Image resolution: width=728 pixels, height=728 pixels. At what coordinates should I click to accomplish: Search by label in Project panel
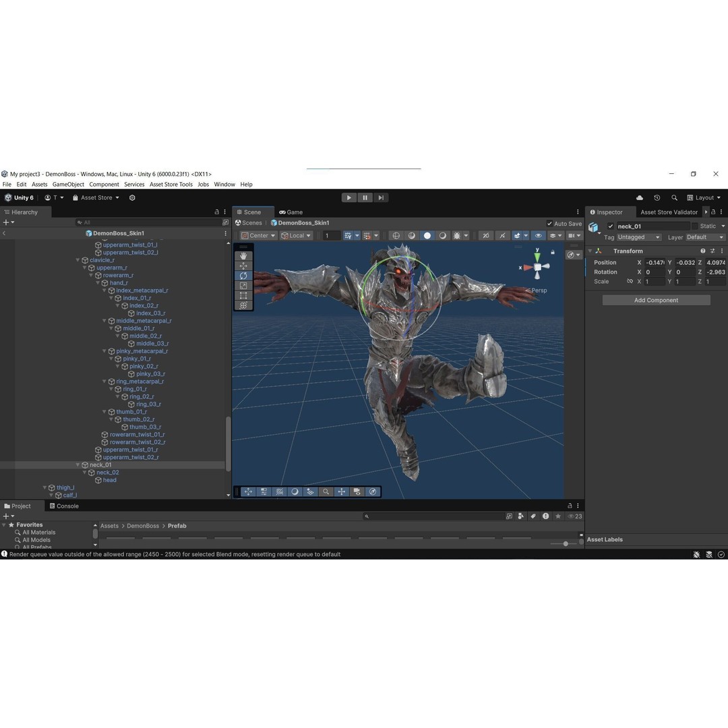pos(533,516)
